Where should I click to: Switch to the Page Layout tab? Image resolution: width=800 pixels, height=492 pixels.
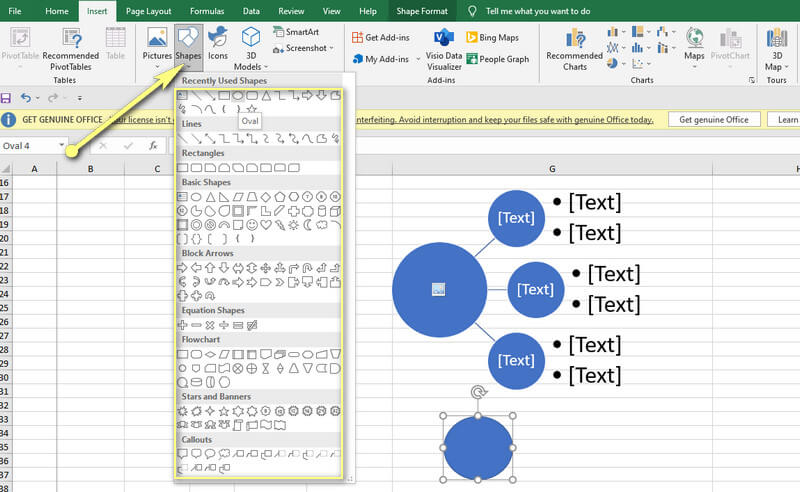(148, 11)
